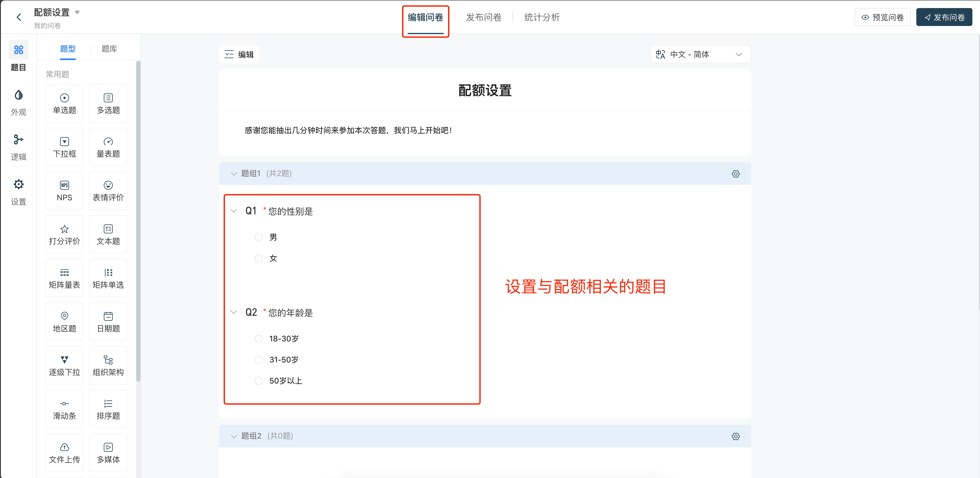
Task: Collapse the 题组1 group chevron
Action: pyautogui.click(x=234, y=174)
